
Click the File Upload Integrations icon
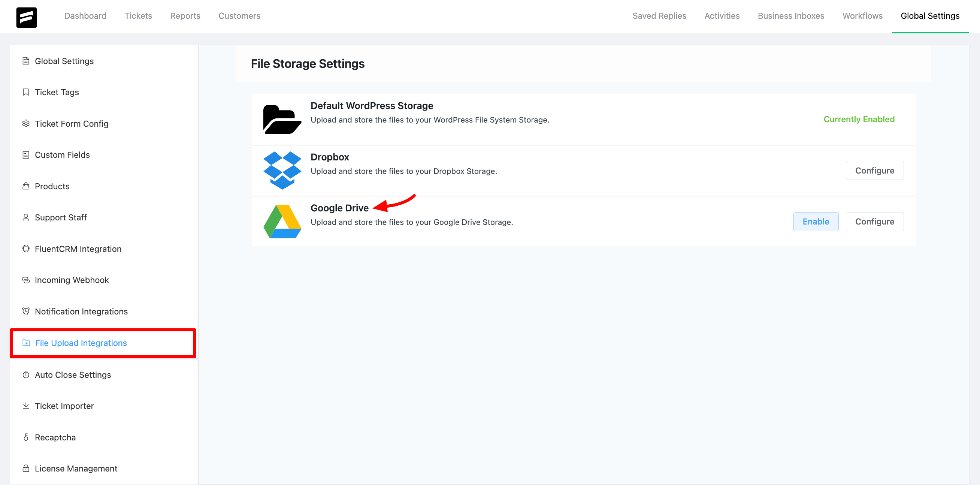[x=26, y=343]
